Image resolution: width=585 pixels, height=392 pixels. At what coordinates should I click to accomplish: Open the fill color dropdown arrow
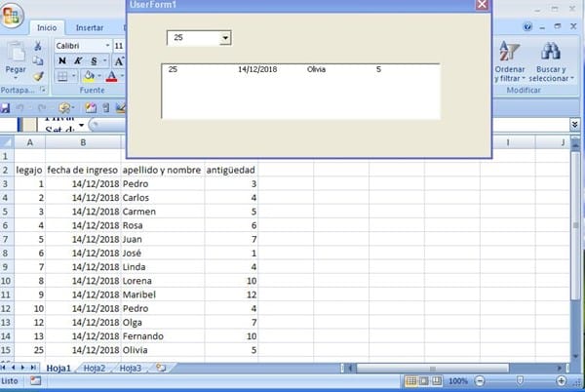click(99, 76)
